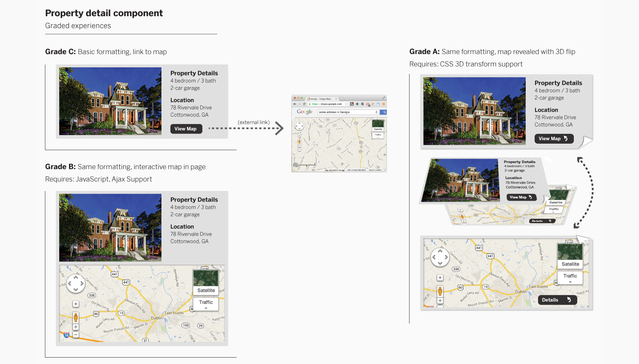Zoom in with plus button, Grade B map
The height and width of the screenshot is (364, 639).
tap(76, 327)
